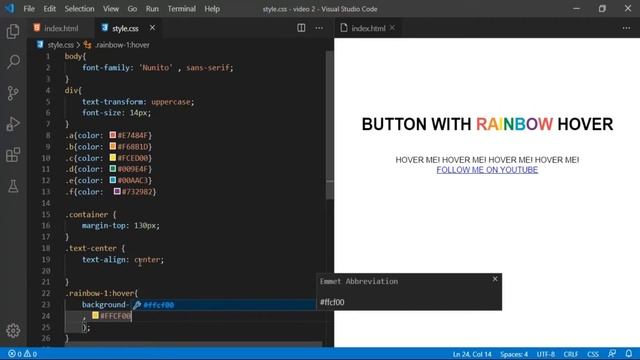Click the feedback icon in status bar
The height and width of the screenshot is (360, 640).
point(612,353)
